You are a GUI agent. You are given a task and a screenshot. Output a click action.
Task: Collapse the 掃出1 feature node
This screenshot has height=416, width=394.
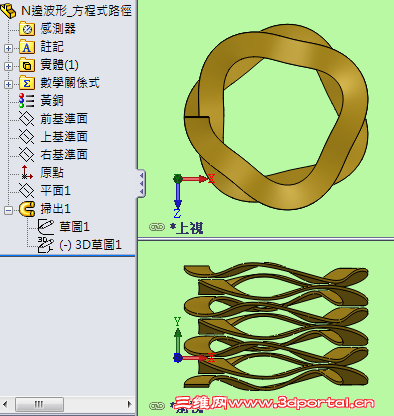point(8,210)
